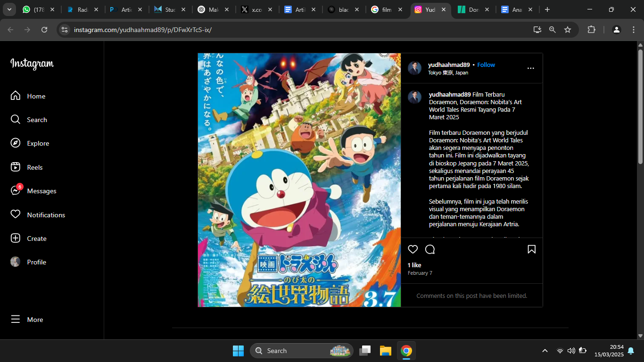Open Search in Instagram sidebar
The width and height of the screenshot is (644, 362).
29,120
